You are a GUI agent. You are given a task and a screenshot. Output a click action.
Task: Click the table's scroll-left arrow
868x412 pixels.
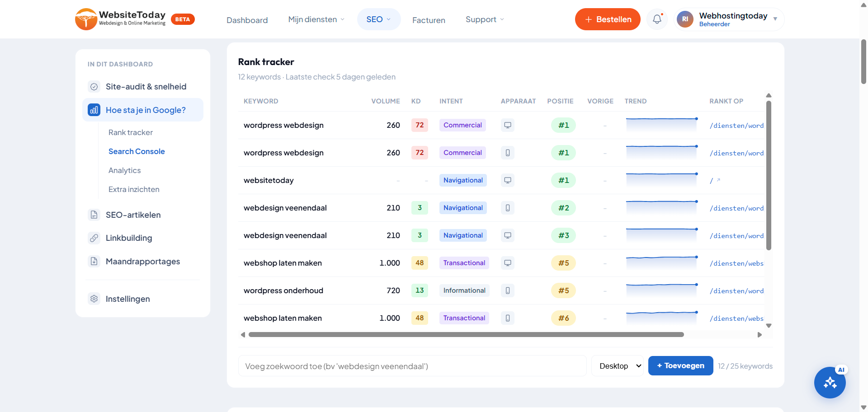[243, 335]
